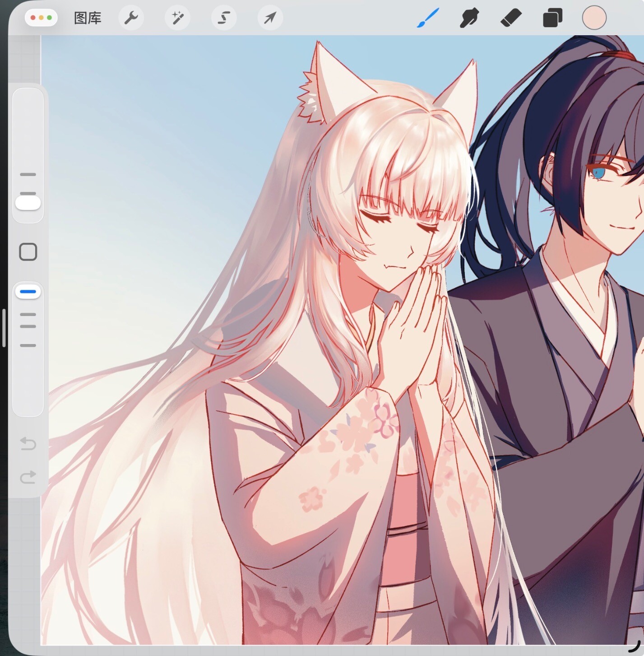Viewport: 644px width, 656px height.
Task: Click the blue opacity slider handle
Action: tap(28, 292)
